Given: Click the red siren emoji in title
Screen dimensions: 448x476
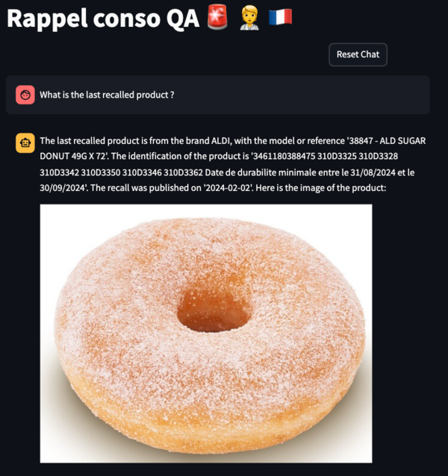Looking at the screenshot, I should point(217,18).
